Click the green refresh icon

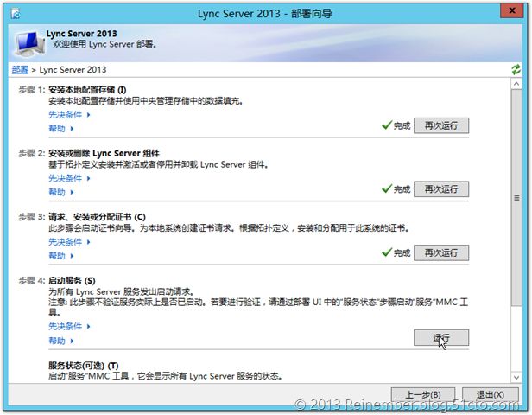[x=516, y=70]
